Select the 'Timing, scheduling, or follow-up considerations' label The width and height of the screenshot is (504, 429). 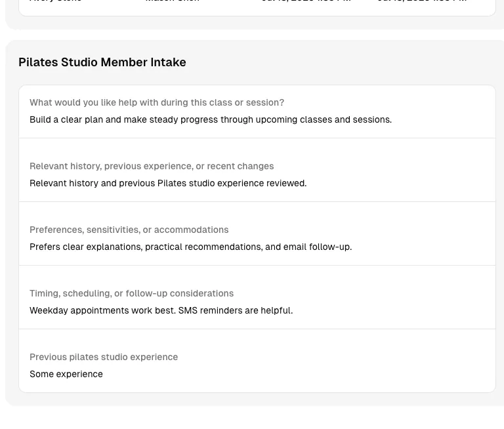[x=131, y=293]
